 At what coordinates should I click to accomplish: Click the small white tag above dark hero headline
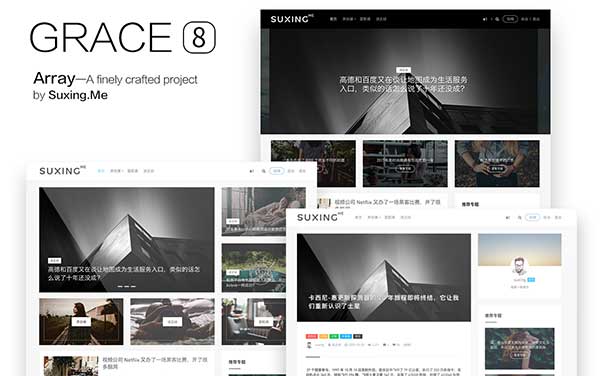(403, 70)
